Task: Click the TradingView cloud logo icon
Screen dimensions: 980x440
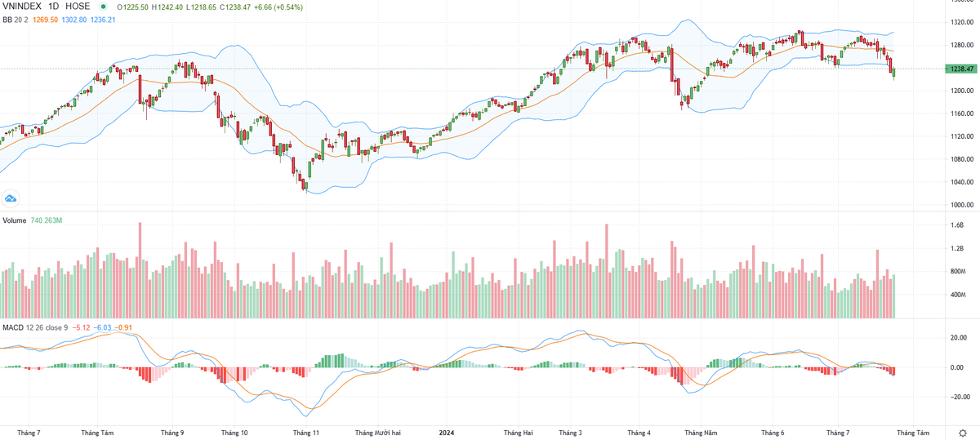Action: (x=11, y=198)
